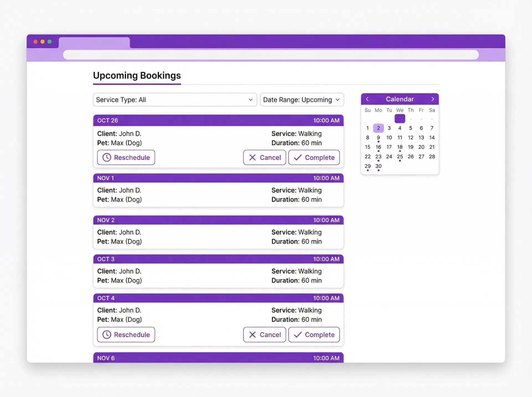
Task: Open the Service Type dropdown
Action: (175, 100)
